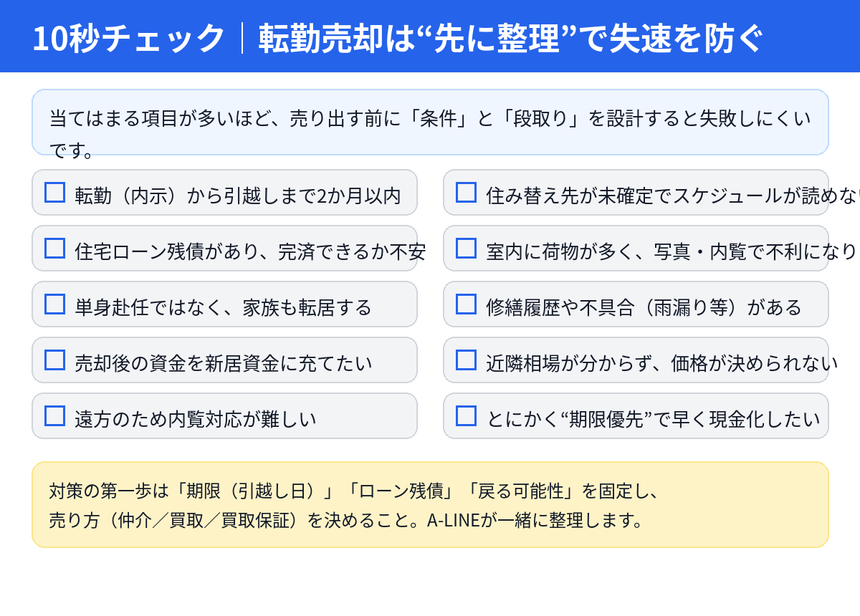The width and height of the screenshot is (860, 616).
Task: Check the 住み替え先が未確定 checkbox
Action: click(x=467, y=193)
